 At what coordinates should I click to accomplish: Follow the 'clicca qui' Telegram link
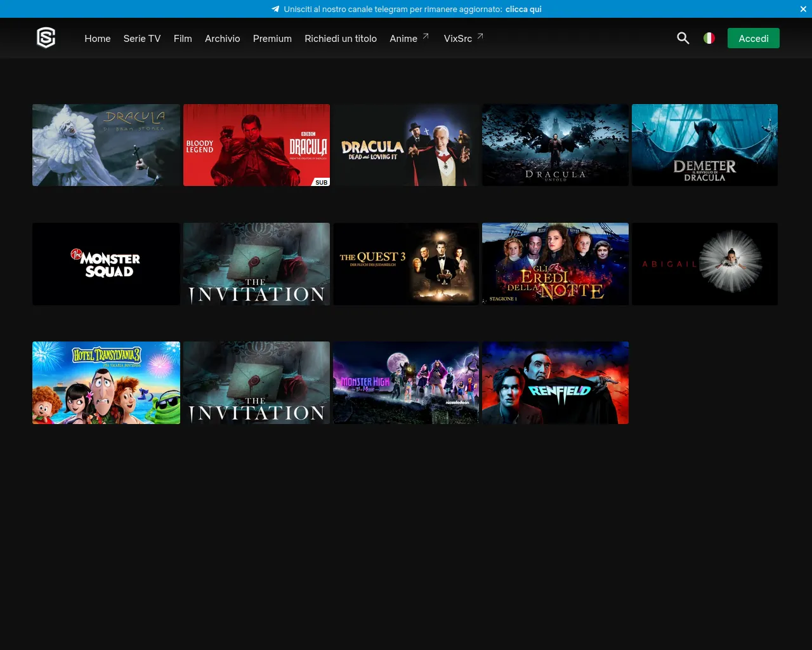(523, 9)
